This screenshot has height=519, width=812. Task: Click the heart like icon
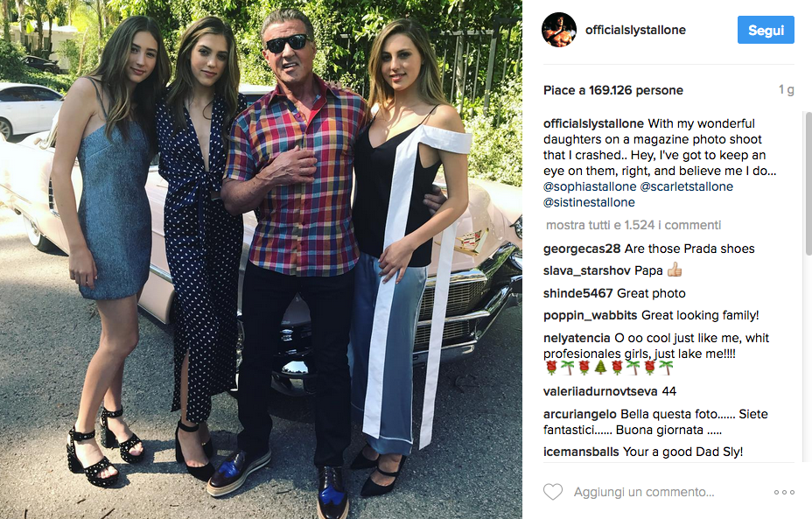552,492
